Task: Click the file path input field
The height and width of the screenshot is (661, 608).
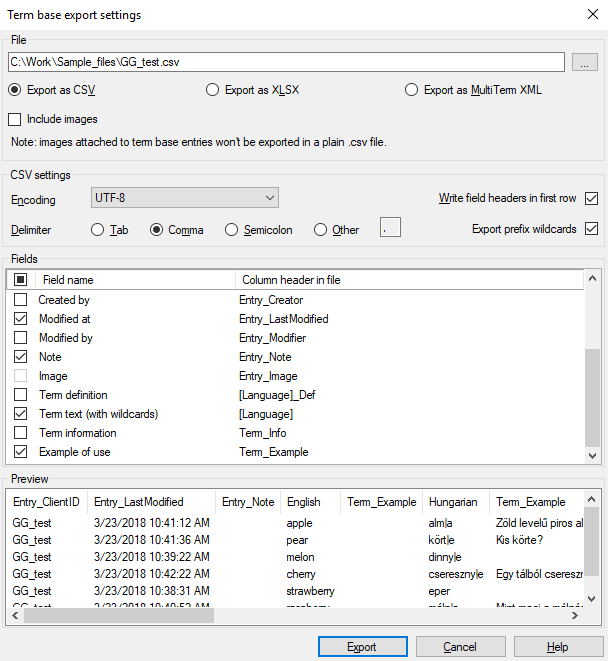Action: click(286, 62)
